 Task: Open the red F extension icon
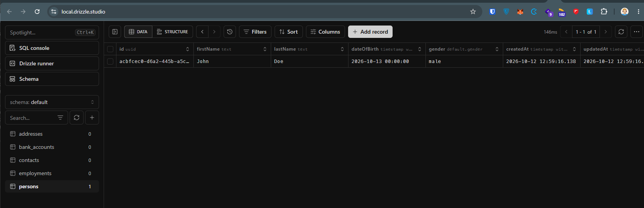coord(576,12)
